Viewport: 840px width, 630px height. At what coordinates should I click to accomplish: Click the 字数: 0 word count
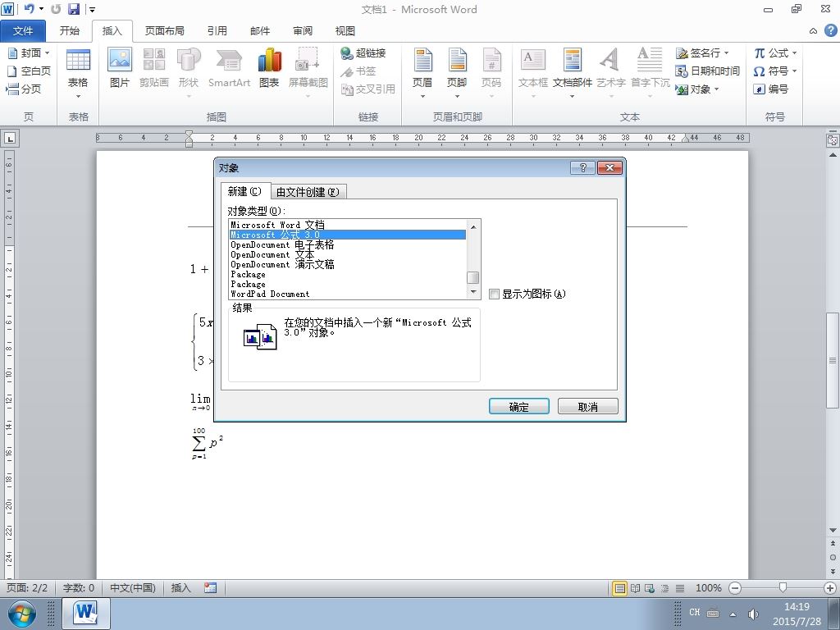click(78, 588)
